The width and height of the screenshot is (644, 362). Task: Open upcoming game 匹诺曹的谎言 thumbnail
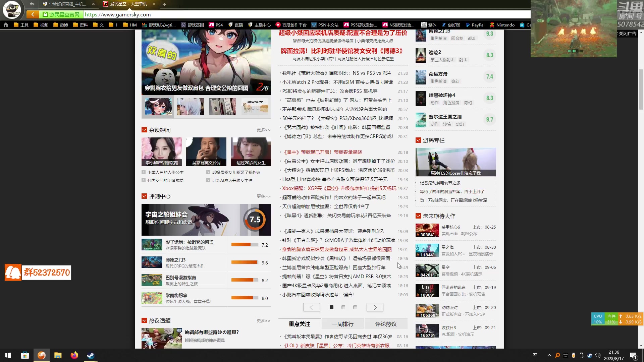tap(427, 291)
